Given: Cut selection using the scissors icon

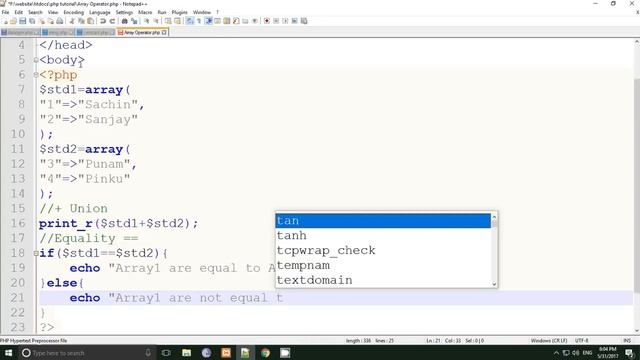Looking at the screenshot, I should tap(72, 21).
